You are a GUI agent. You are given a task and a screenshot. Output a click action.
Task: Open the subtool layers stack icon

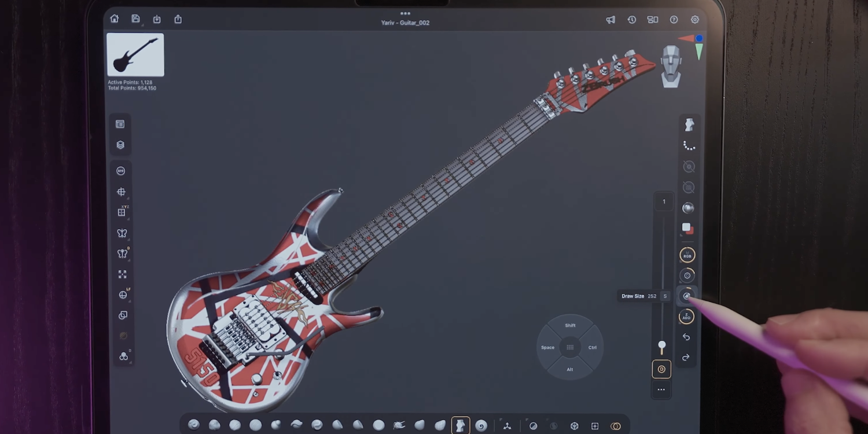point(120,145)
